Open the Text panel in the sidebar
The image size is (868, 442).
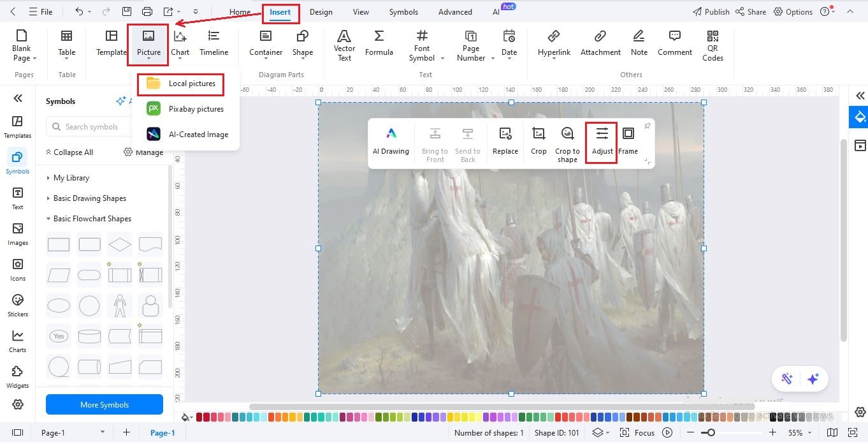17,198
